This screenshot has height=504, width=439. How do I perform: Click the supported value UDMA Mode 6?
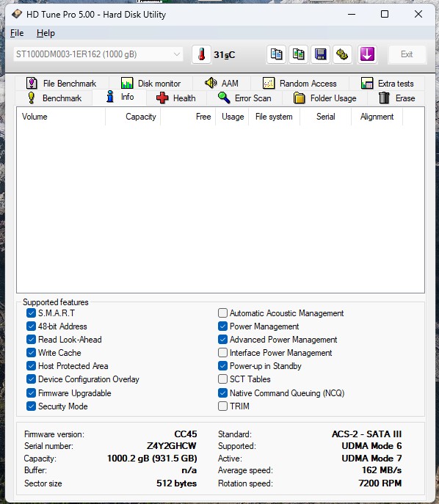pyautogui.click(x=371, y=446)
